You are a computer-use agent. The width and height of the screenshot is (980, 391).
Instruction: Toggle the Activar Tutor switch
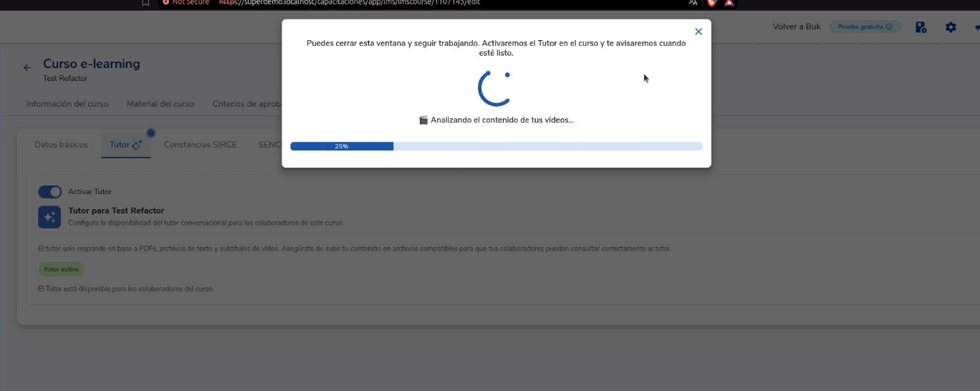(49, 192)
